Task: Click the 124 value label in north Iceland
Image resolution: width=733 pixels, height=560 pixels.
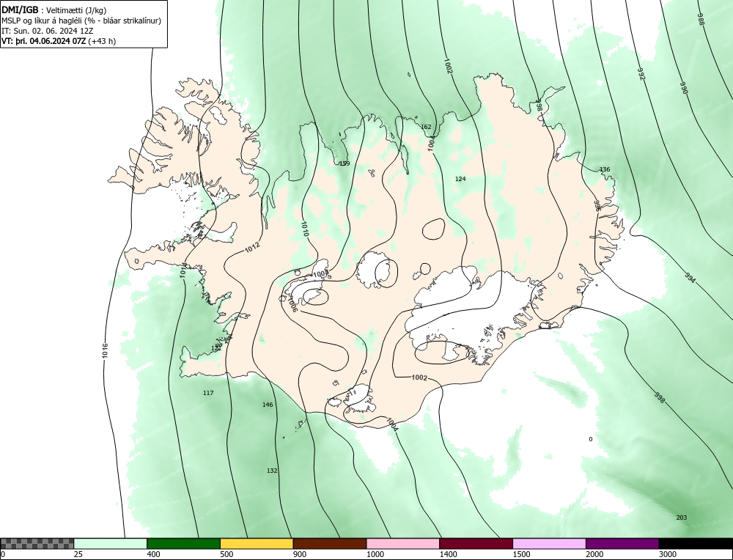Action: click(x=460, y=179)
